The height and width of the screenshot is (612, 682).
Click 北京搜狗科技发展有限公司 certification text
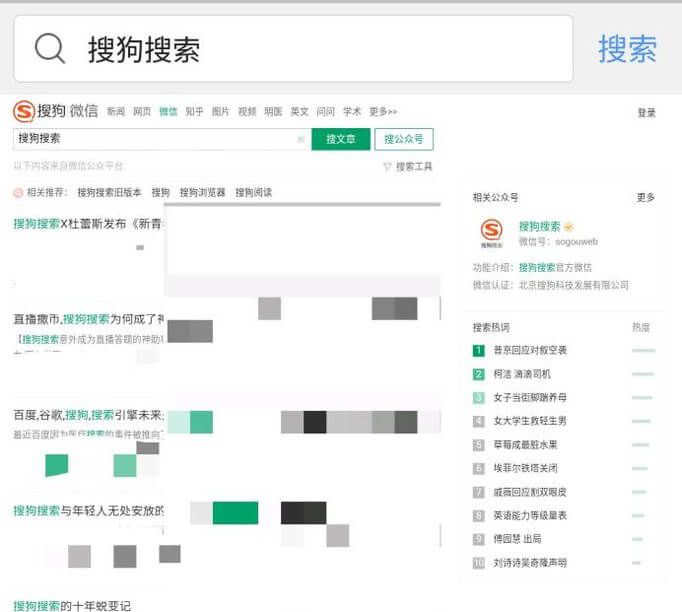click(x=574, y=285)
